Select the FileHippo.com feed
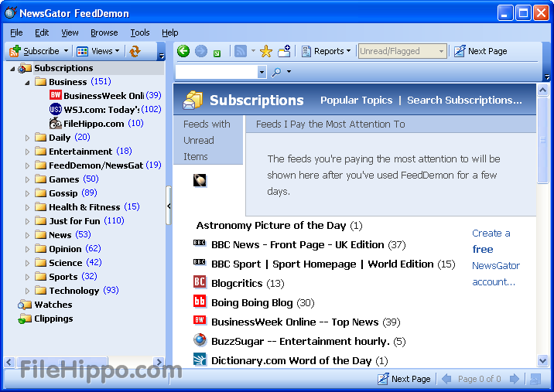 tap(92, 123)
